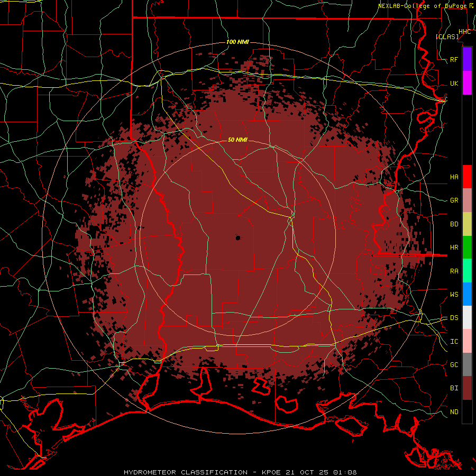
Task: Select the yellow BD legend swatch
Action: (467, 224)
